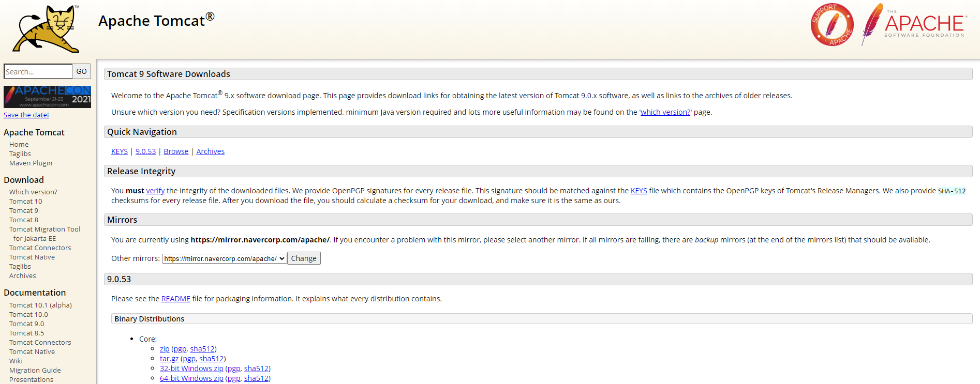Click Browse in Quick Navigation
Image resolution: width=980 pixels, height=384 pixels.
[x=176, y=151]
